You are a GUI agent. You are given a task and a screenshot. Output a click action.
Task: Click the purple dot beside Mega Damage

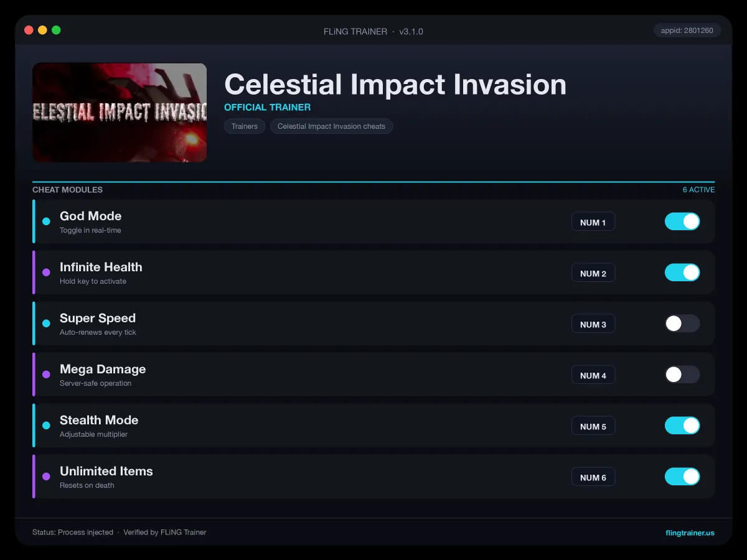pyautogui.click(x=46, y=375)
